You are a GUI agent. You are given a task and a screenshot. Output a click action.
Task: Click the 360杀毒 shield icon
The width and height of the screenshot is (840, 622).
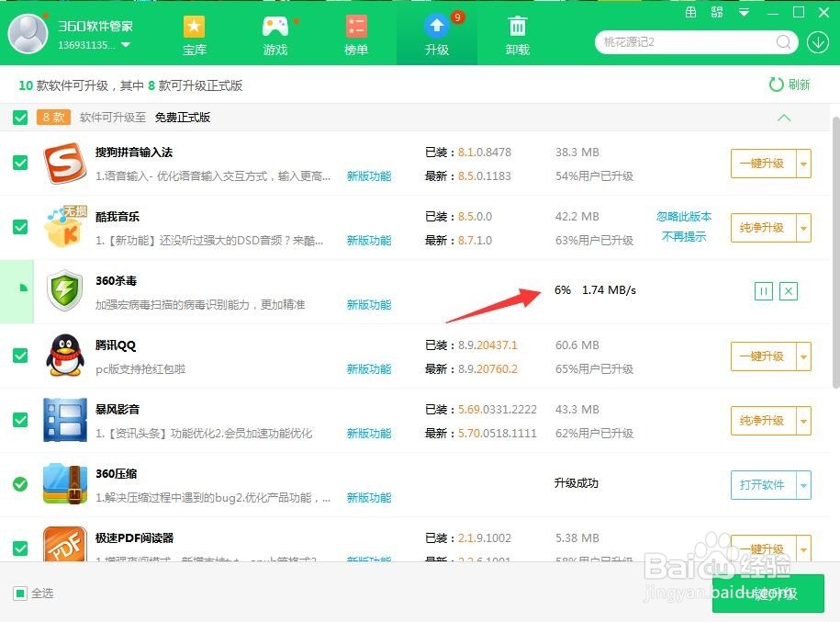tap(65, 290)
